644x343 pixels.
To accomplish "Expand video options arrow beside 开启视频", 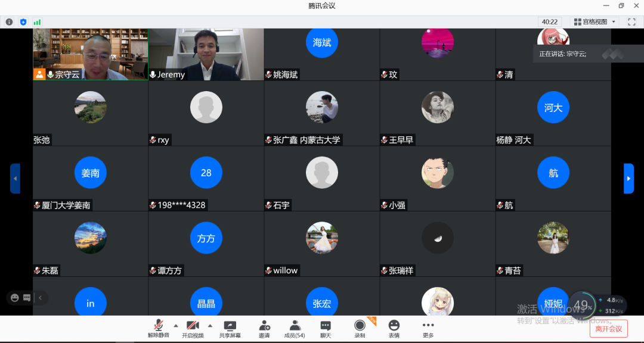I will point(210,326).
